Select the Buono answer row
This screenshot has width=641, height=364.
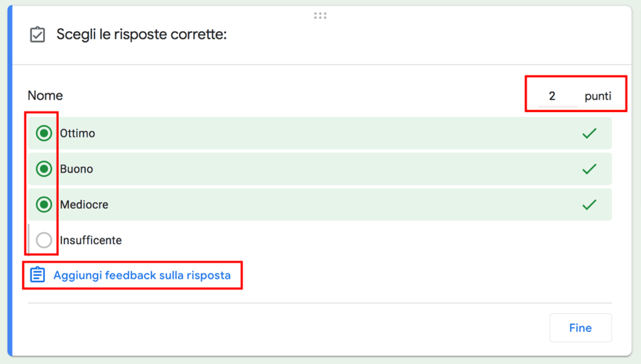(x=313, y=168)
